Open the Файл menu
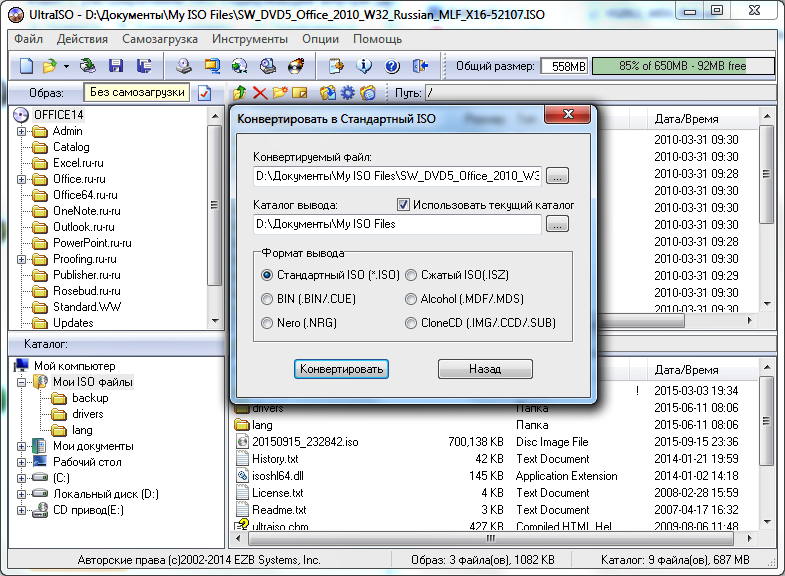This screenshot has height=576, width=785. coord(29,39)
